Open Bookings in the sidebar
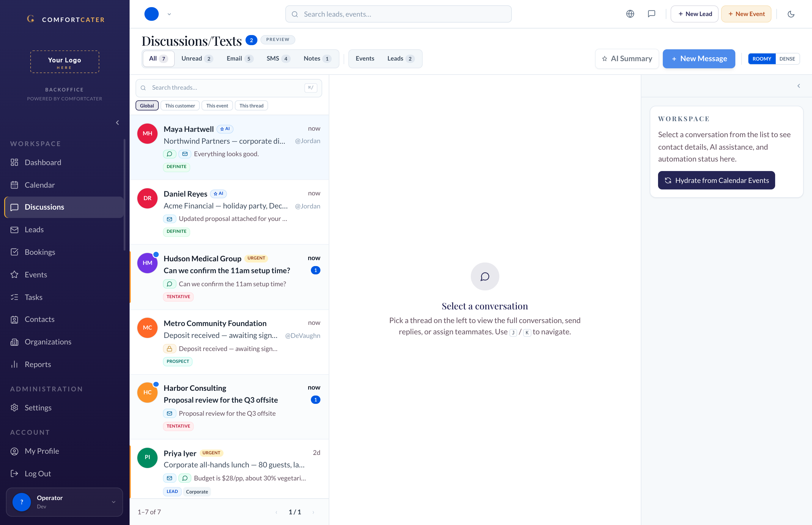Viewport: 812px width, 525px height. [64, 252]
